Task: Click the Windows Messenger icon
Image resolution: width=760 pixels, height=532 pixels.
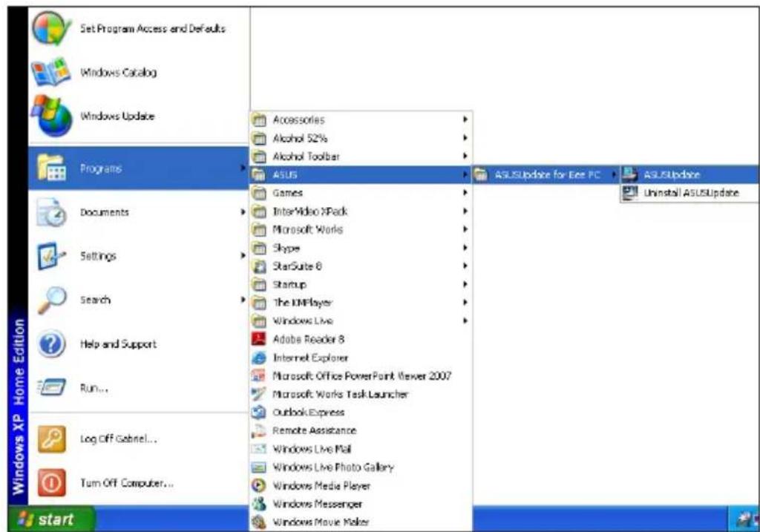Action: click(x=259, y=504)
